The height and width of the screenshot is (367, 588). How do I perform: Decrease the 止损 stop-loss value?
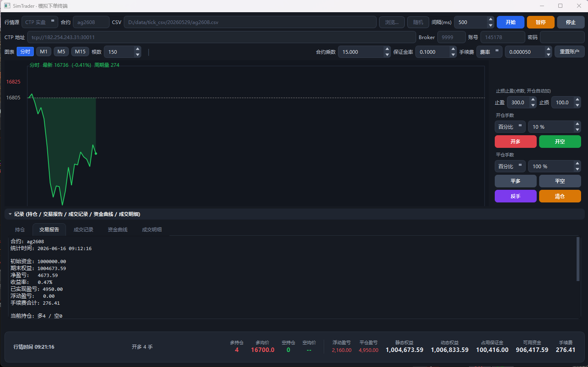click(x=577, y=105)
